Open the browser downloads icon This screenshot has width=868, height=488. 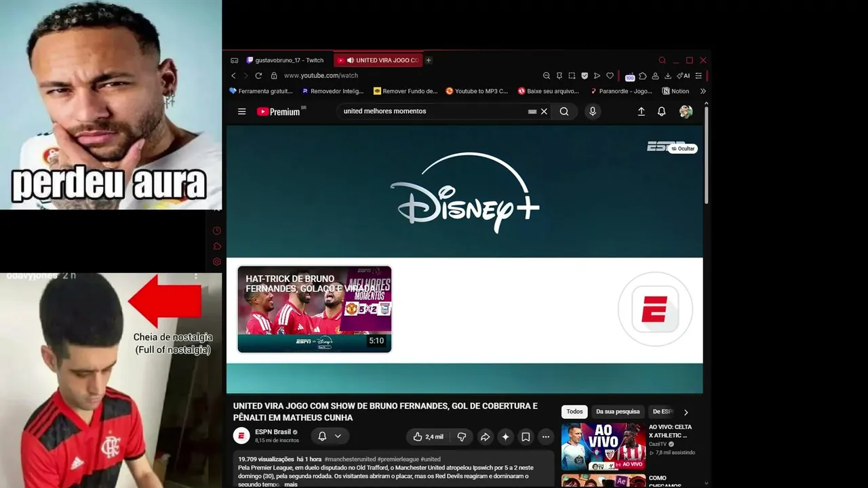click(x=668, y=76)
